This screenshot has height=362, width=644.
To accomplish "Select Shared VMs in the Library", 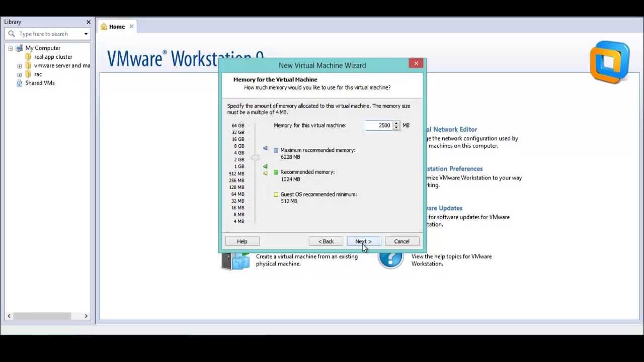I will 40,83.
